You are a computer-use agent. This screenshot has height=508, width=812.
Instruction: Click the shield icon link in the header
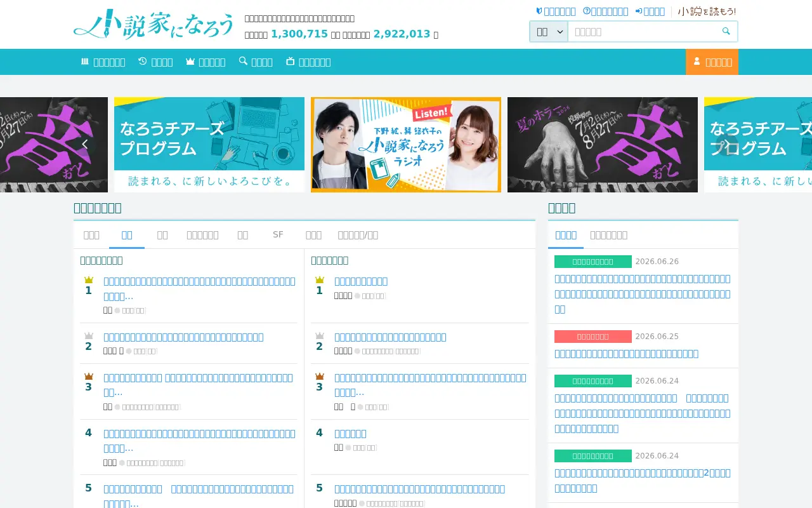point(556,11)
